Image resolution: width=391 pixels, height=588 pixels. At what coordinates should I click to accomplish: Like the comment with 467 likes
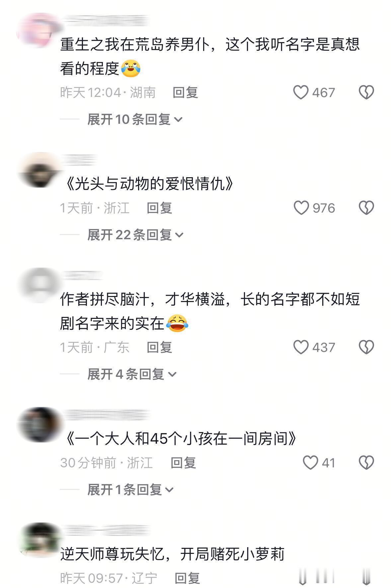click(301, 92)
